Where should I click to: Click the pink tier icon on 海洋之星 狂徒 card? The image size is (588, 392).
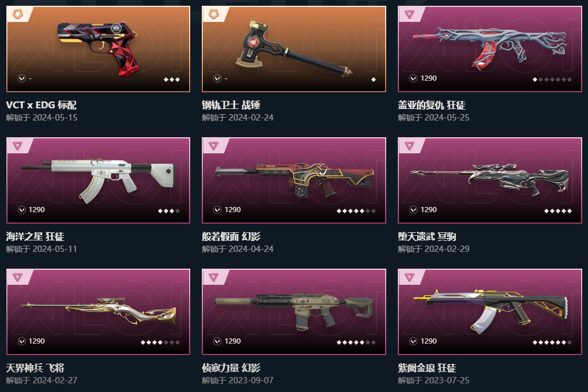point(18,145)
